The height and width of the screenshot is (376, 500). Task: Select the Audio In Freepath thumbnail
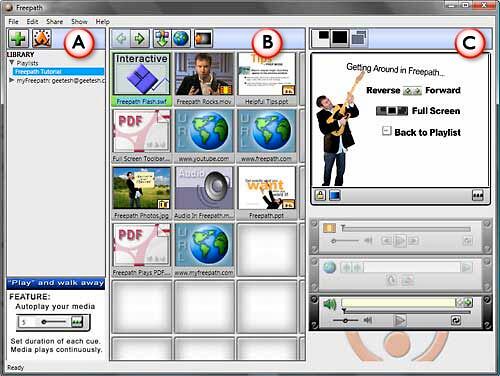(x=204, y=193)
